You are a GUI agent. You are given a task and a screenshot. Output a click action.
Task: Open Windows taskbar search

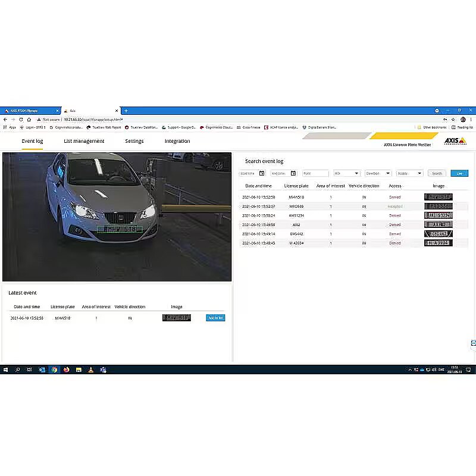click(x=18, y=369)
